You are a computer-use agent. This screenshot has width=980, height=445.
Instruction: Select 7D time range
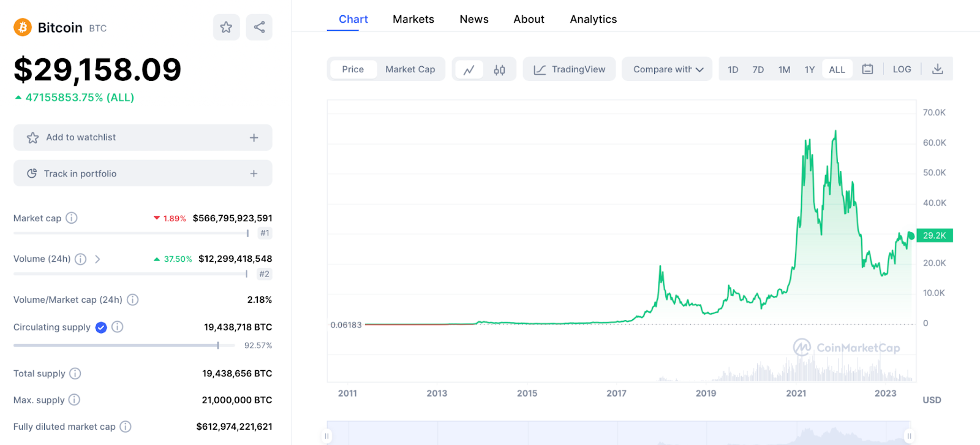pos(758,69)
